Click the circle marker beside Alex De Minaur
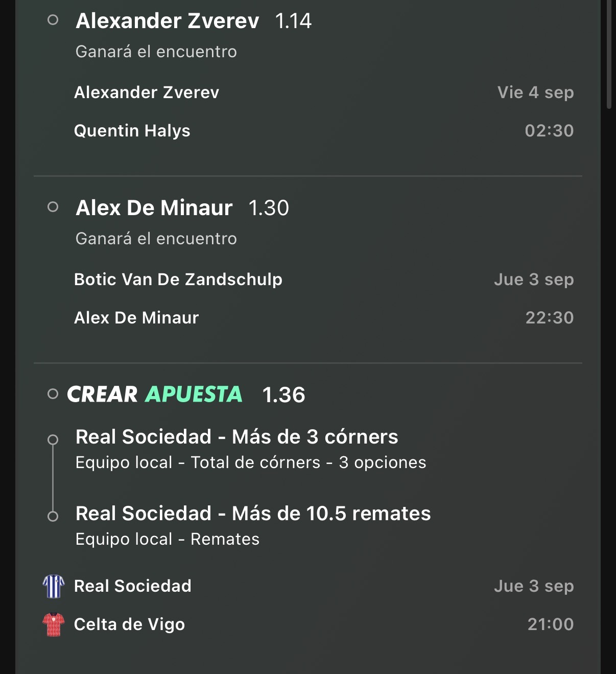The height and width of the screenshot is (674, 616). pyautogui.click(x=53, y=207)
